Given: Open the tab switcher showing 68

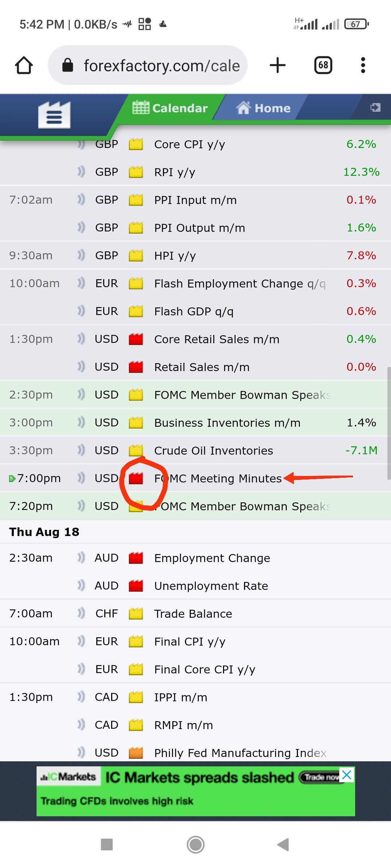Looking at the screenshot, I should point(323,65).
